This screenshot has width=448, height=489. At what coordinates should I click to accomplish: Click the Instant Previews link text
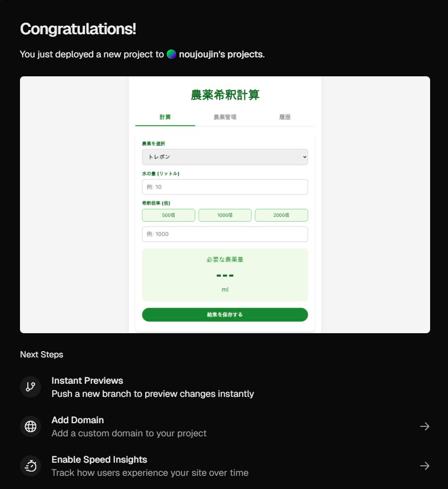[88, 381]
